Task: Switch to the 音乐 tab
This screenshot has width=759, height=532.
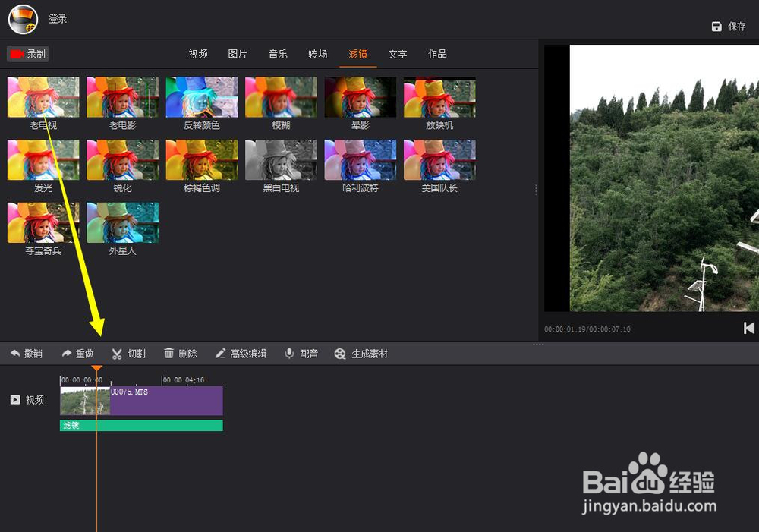Action: click(278, 54)
